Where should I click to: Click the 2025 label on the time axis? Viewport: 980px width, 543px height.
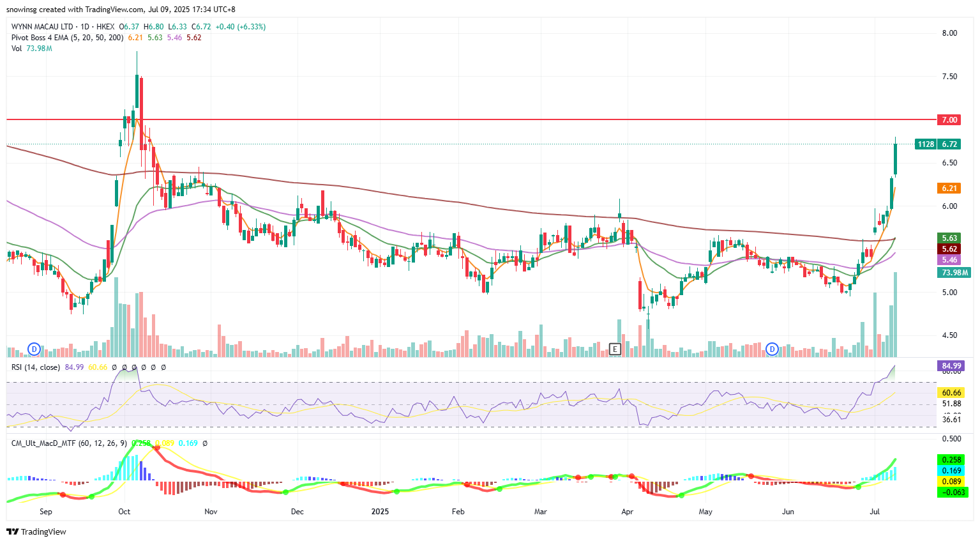[x=380, y=512]
